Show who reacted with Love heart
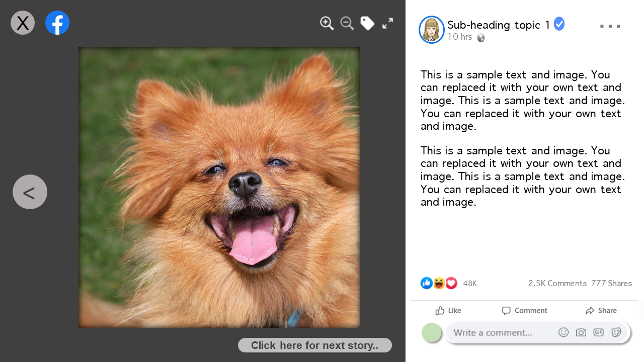644x362 pixels. [x=451, y=283]
